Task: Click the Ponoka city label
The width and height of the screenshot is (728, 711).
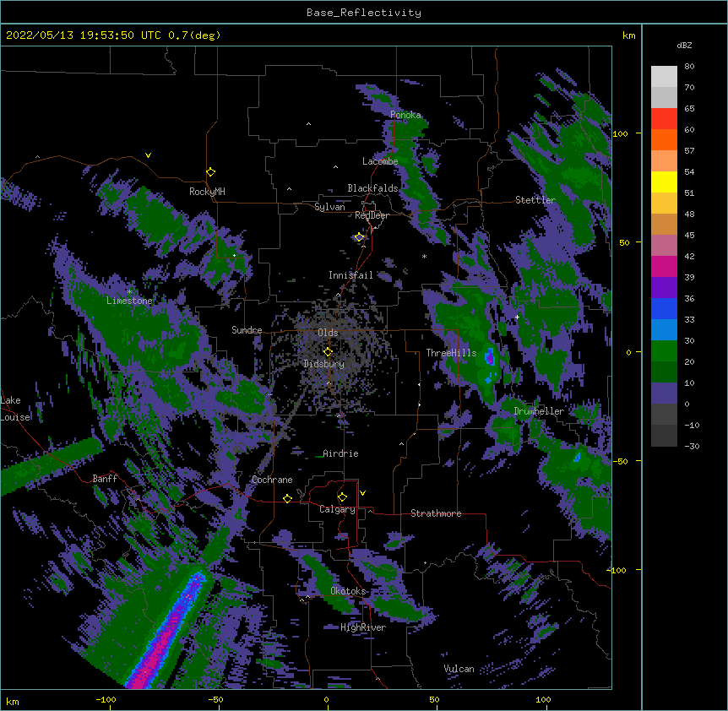Action: (405, 115)
